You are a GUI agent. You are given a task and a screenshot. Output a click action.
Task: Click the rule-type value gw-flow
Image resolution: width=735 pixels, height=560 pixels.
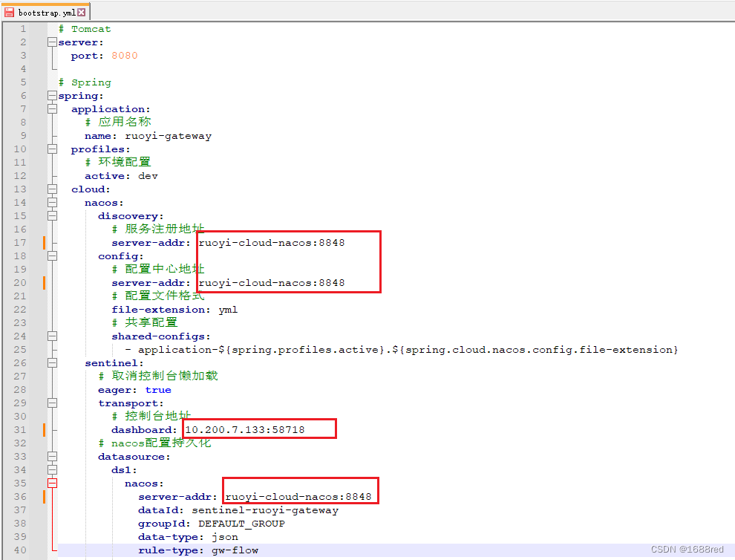pyautogui.click(x=235, y=550)
